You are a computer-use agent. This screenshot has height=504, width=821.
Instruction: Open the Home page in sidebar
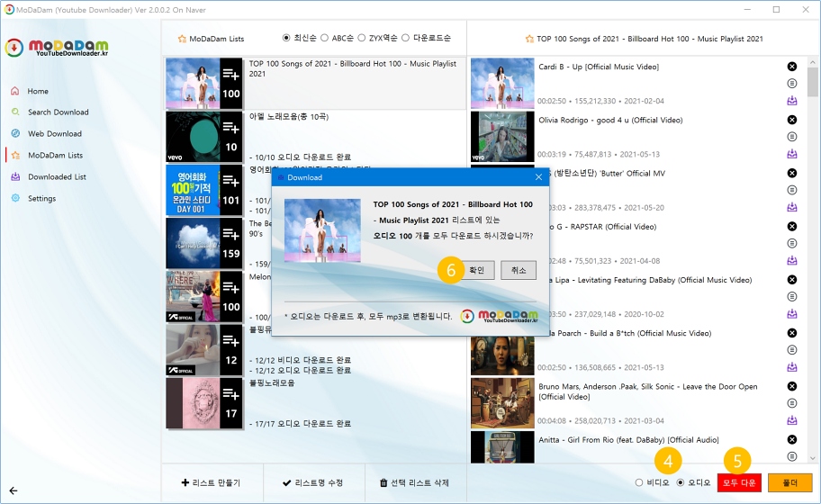click(38, 91)
